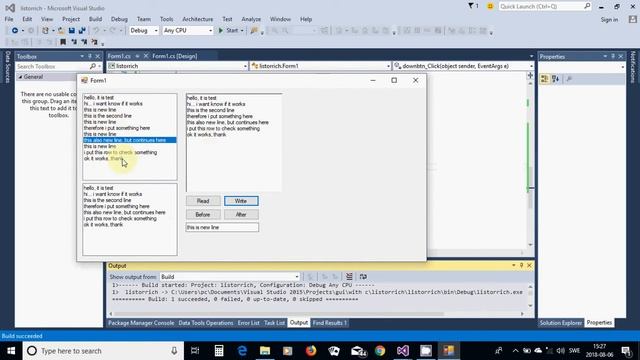Switch to the Form1.cs [Design] tab

point(175,56)
